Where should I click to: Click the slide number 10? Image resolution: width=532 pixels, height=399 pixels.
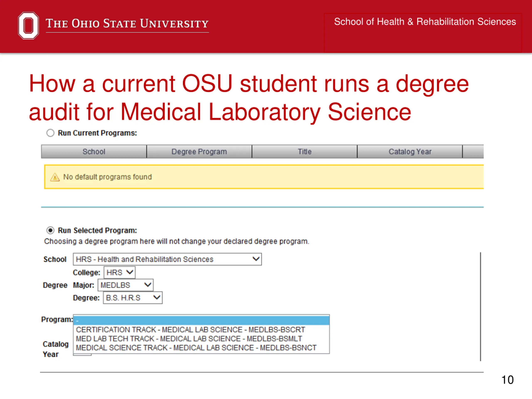pos(507,380)
